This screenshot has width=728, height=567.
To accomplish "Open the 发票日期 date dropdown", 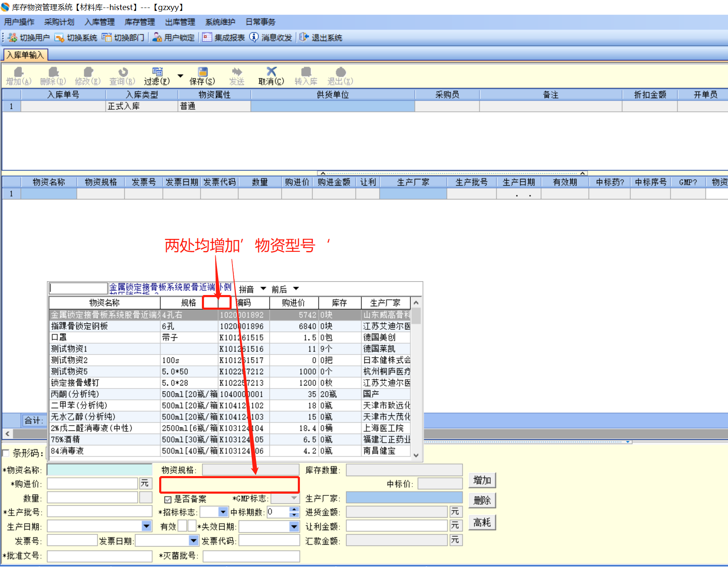I will tap(194, 541).
